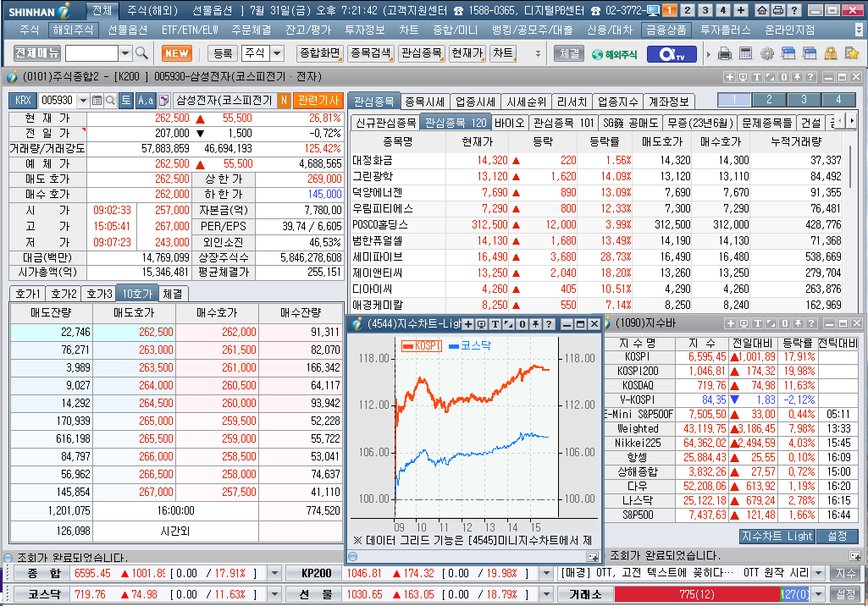
Task: Open the 금융상품 menu
Action: pyautogui.click(x=666, y=30)
